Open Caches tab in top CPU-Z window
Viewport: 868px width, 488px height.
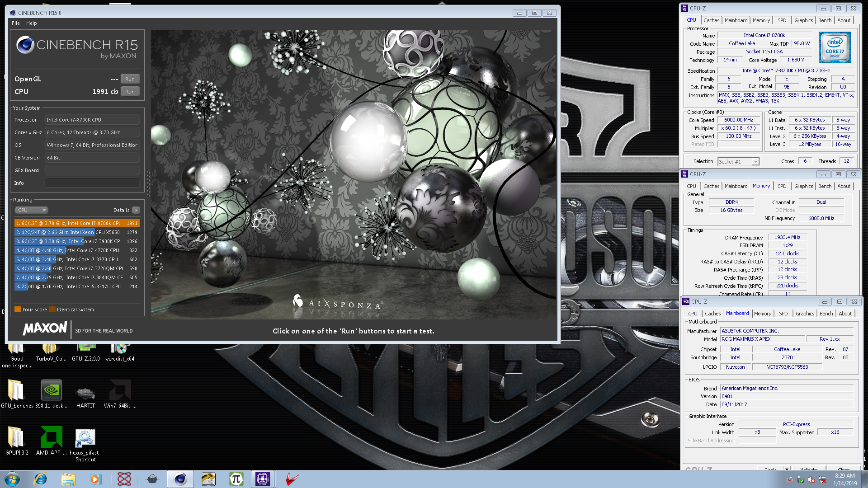(x=711, y=20)
